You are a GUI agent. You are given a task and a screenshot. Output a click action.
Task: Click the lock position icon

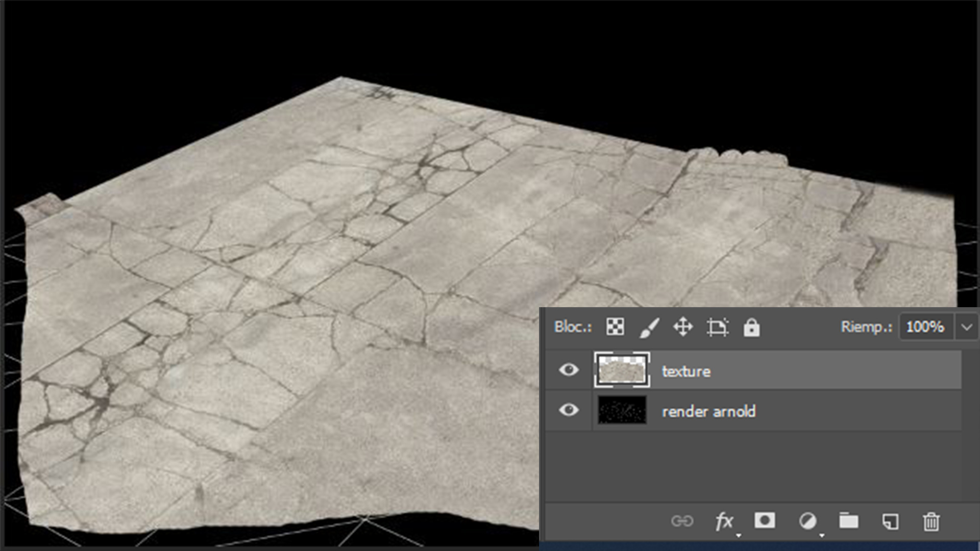[684, 328]
